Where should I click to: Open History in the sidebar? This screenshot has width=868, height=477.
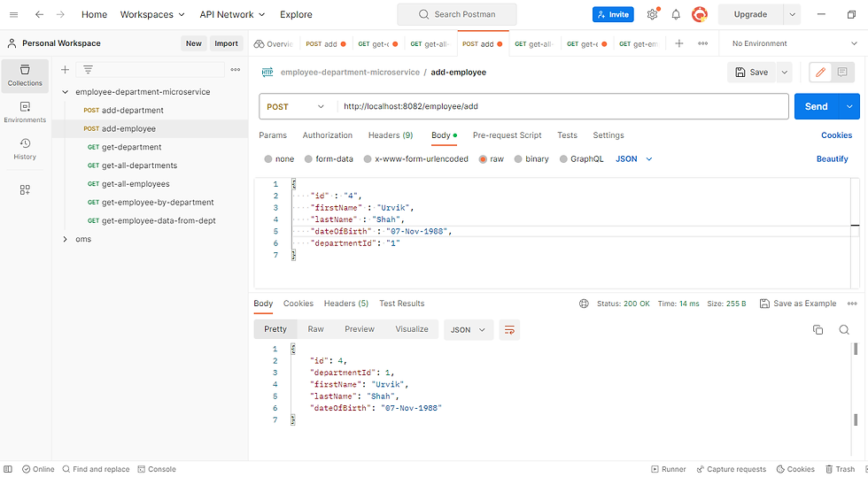coord(25,150)
